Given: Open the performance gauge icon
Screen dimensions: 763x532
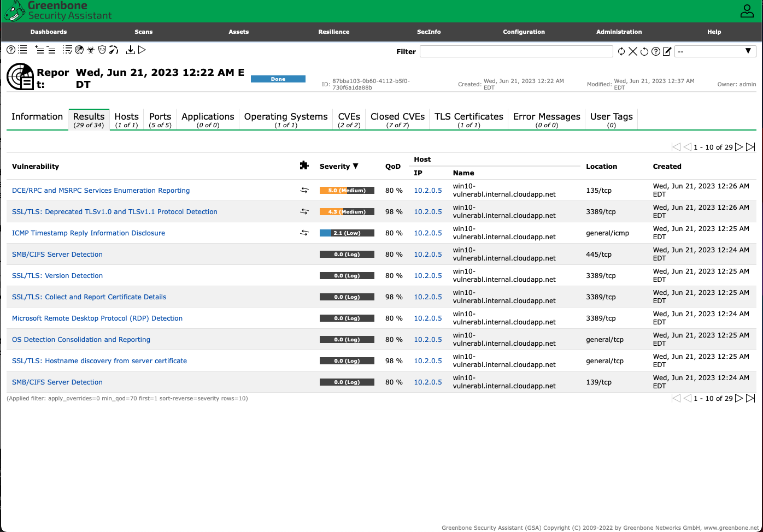Looking at the screenshot, I should coord(114,50).
